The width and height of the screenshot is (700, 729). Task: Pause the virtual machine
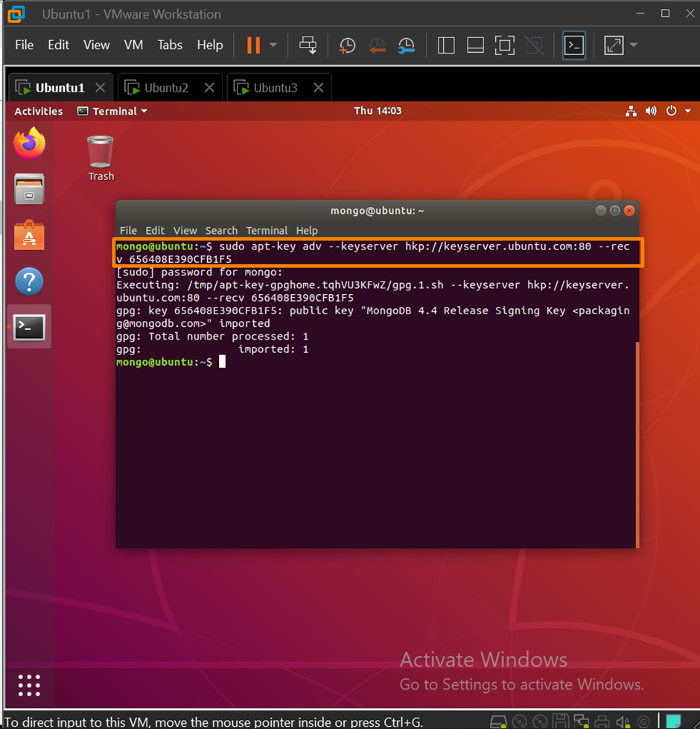coord(253,45)
